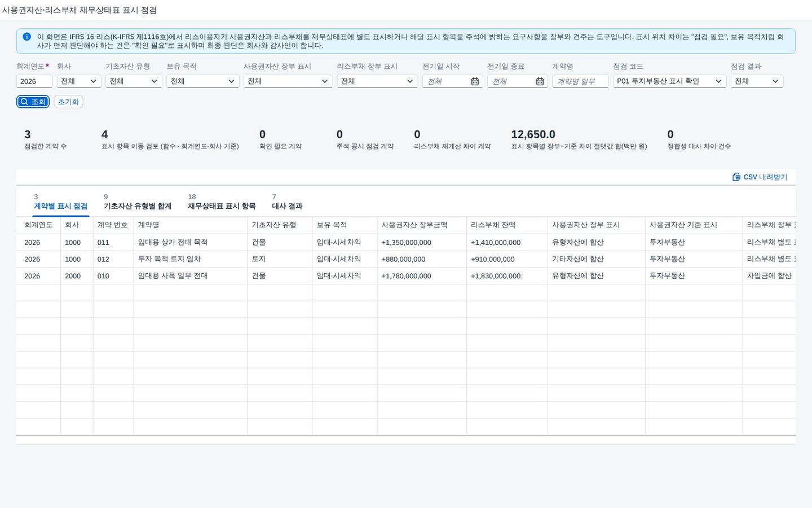
Task: Open the 기초자산 유형별 합계 tab
Action: (138, 202)
